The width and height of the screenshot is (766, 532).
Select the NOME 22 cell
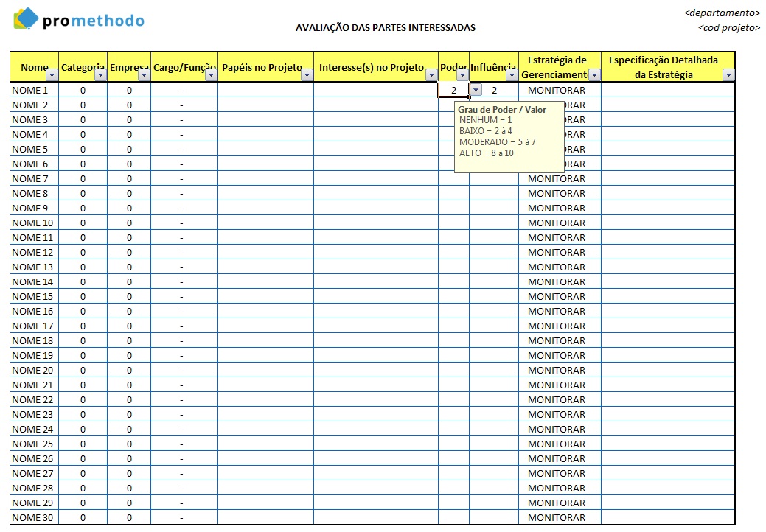tap(34, 399)
